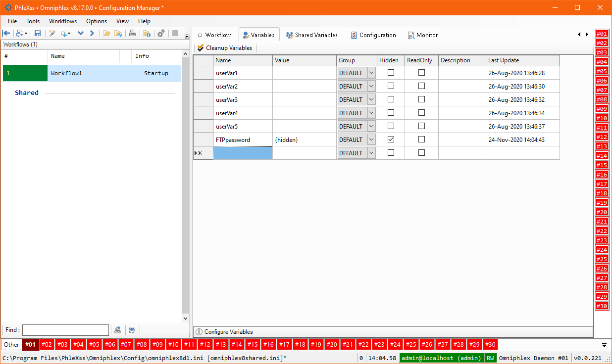Screen dimensions: 612x364
Task: Open Group dropdown for userVar5
Action: coord(371,126)
